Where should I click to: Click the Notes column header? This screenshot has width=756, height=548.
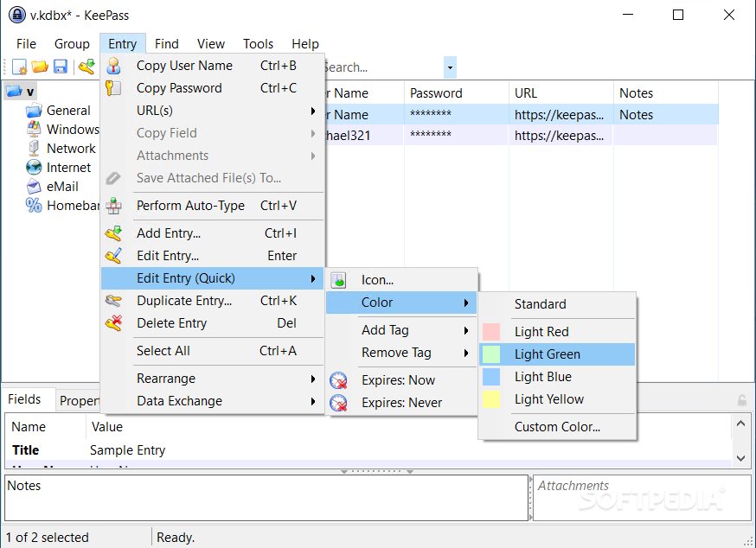[x=666, y=93]
